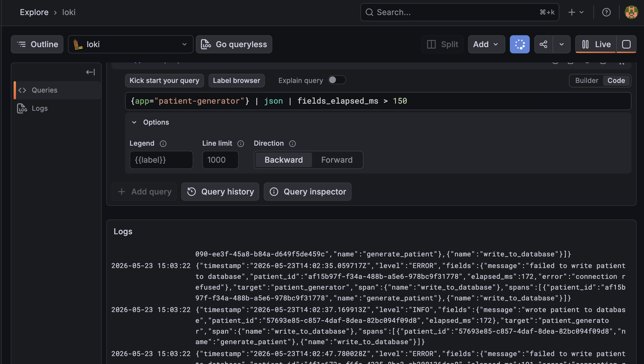Click the Logs document icon in sidebar

point(22,108)
